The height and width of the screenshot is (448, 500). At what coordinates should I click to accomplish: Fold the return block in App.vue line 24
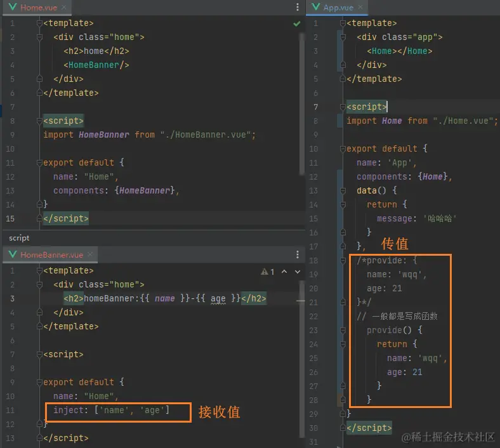(343, 345)
